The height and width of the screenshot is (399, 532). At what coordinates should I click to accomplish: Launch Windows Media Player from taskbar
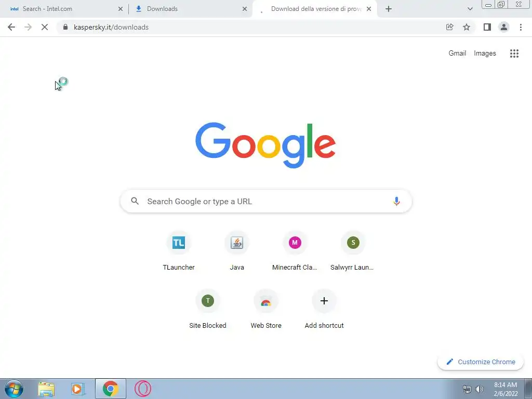(78, 389)
